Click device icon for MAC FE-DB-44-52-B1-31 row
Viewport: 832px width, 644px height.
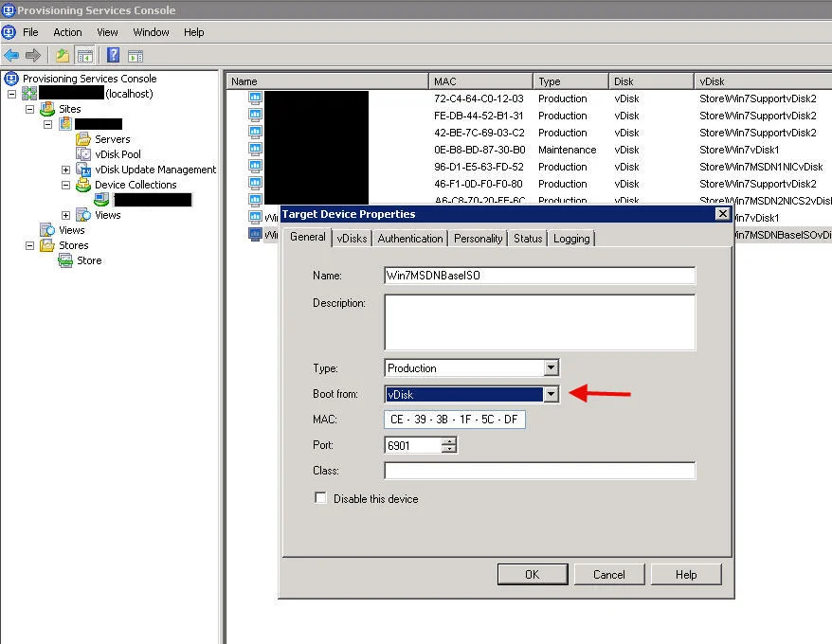[x=255, y=115]
